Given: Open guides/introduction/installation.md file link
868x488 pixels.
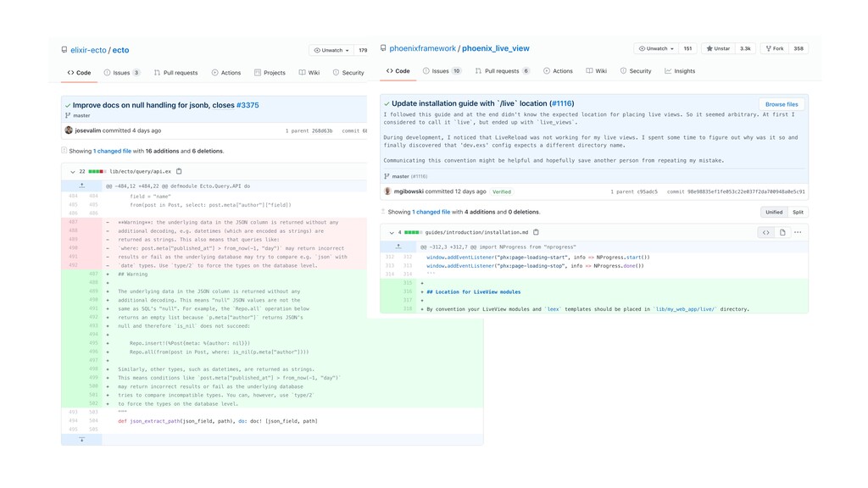Looking at the screenshot, I should tap(476, 232).
